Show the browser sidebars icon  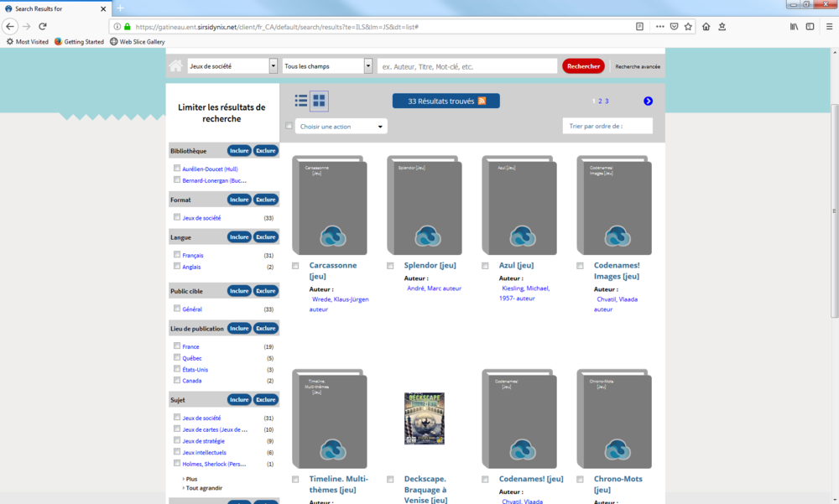point(810,26)
